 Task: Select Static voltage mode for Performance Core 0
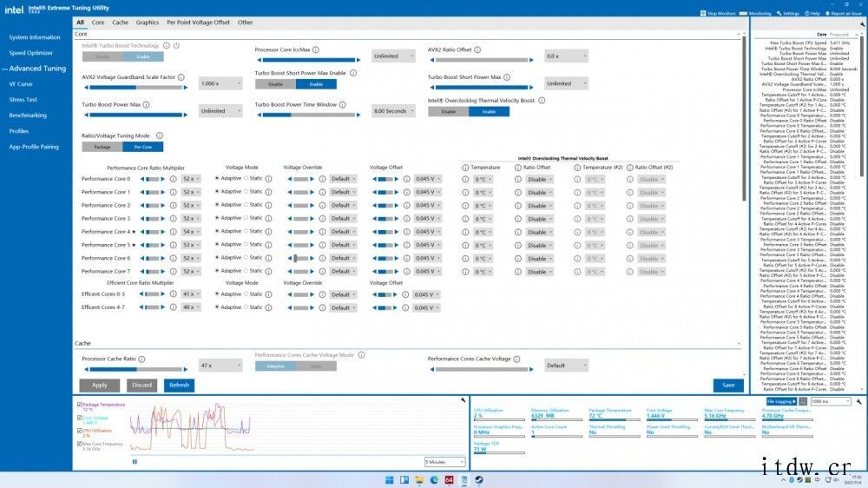247,178
